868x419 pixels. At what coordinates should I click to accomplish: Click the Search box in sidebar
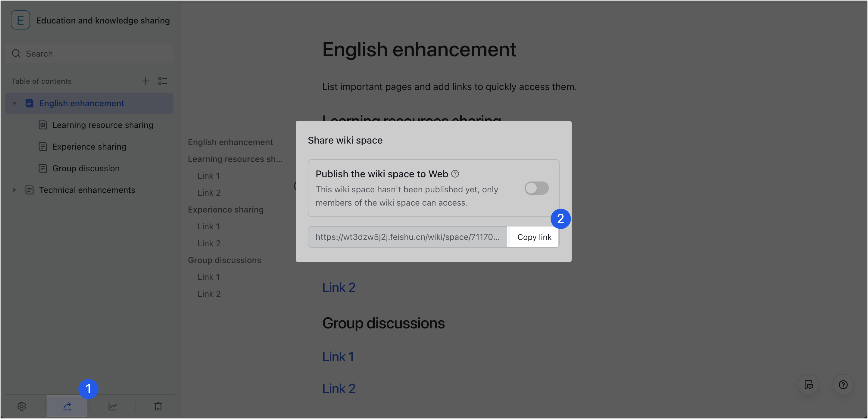(89, 54)
